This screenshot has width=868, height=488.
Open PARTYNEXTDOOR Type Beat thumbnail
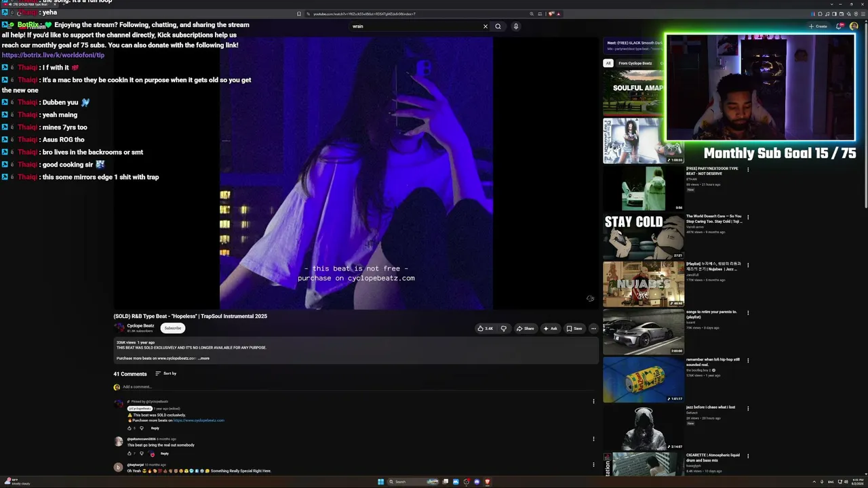point(644,188)
